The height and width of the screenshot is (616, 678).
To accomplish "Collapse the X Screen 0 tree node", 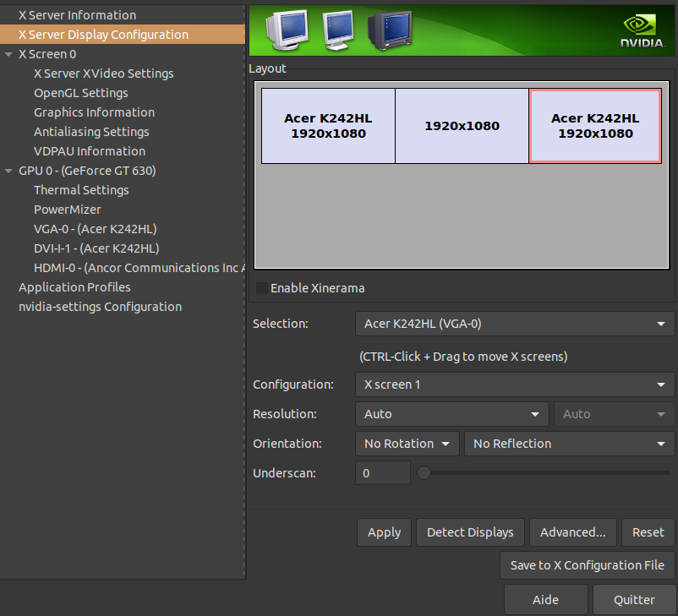I will pos(8,54).
